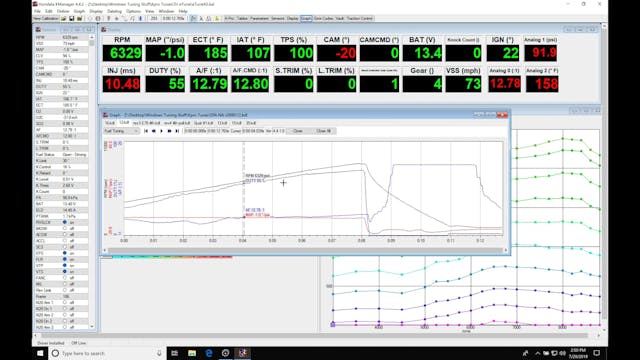The height and width of the screenshot is (360, 640).
Task: Open the Options menu
Action: pos(133,11)
